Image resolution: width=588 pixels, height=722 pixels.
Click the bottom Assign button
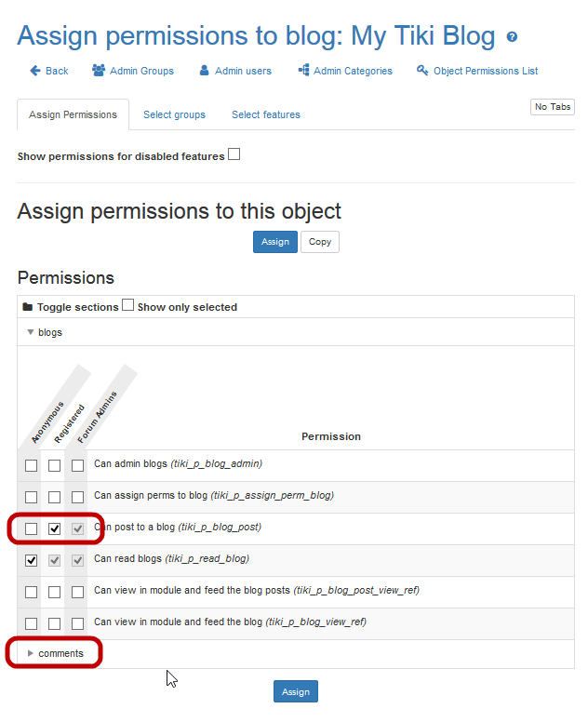pyautogui.click(x=296, y=692)
